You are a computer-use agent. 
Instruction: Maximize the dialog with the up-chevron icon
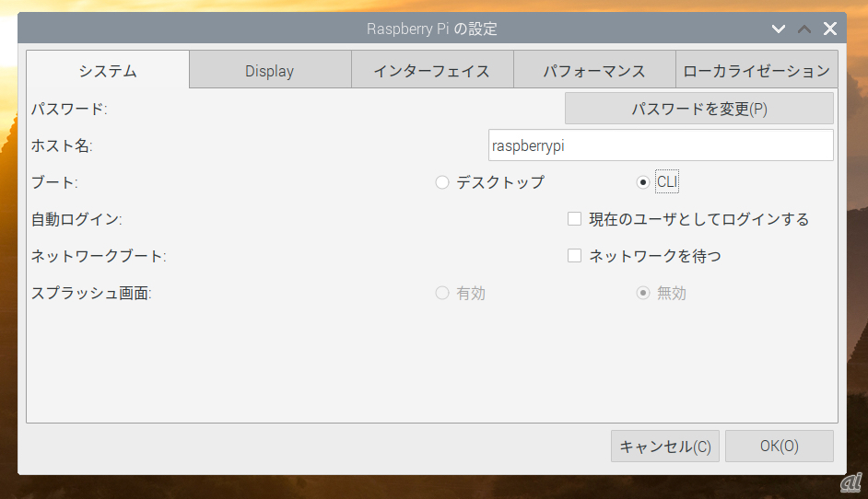click(x=804, y=29)
